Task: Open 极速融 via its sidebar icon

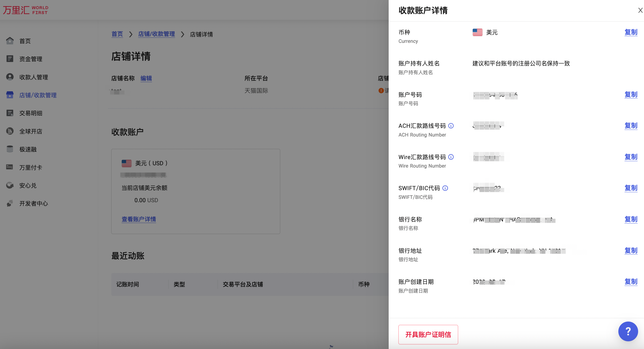Action: coord(10,149)
